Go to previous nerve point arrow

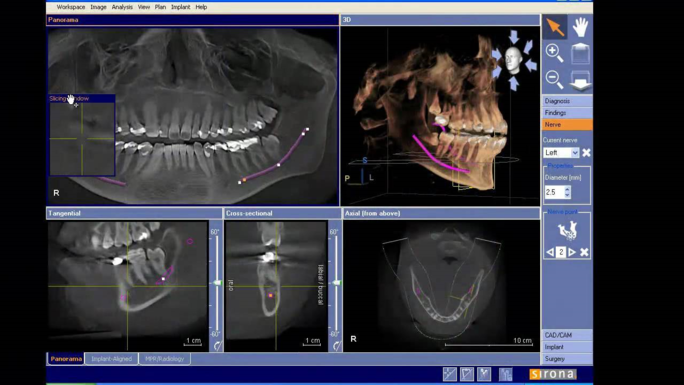point(551,252)
